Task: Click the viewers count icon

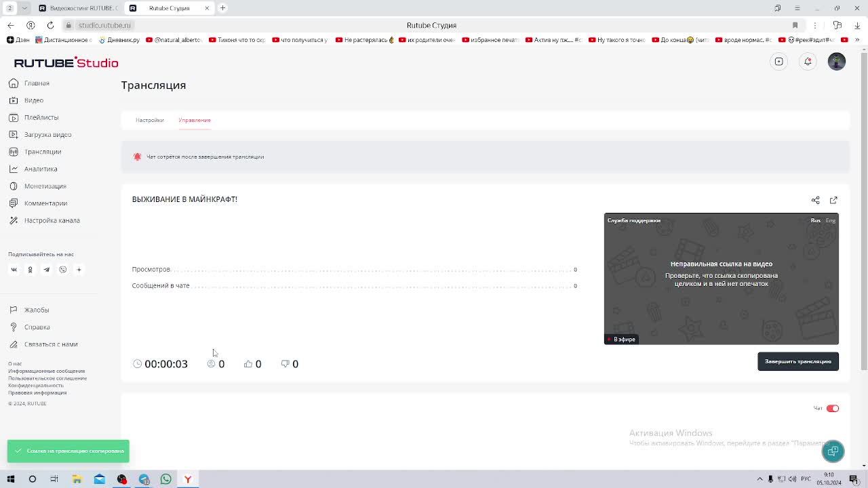Action: (x=211, y=364)
